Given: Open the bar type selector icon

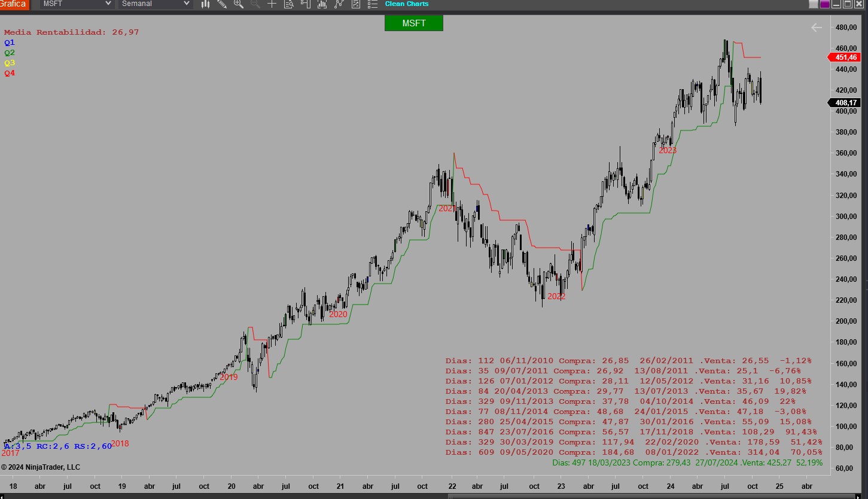Looking at the screenshot, I should pos(205,4).
